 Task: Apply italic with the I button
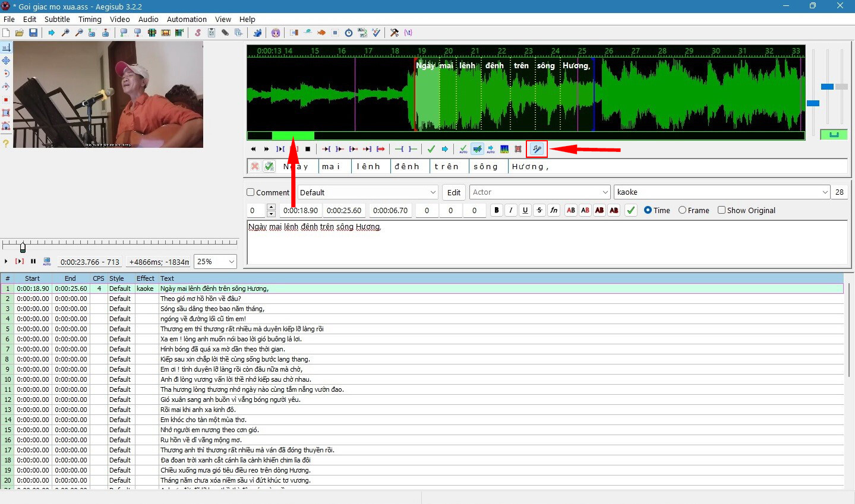(511, 210)
